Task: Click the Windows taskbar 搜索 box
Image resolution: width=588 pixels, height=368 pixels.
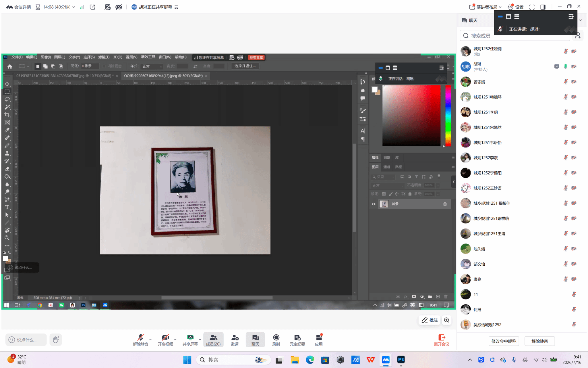Action: tap(233, 360)
